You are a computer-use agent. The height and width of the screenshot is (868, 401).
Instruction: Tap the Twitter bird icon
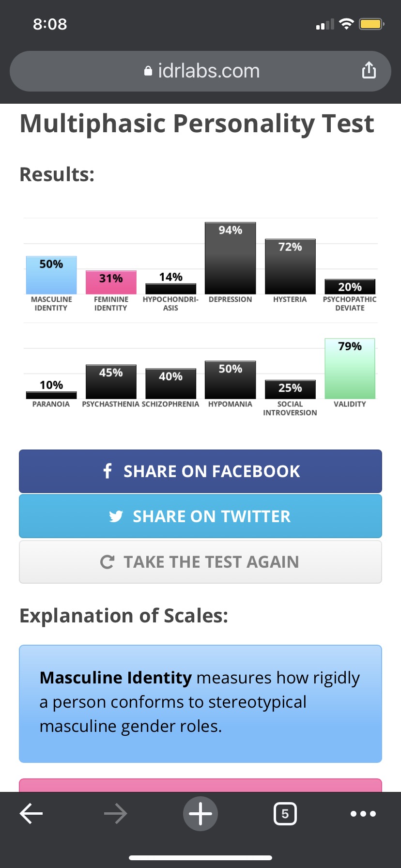(x=116, y=516)
